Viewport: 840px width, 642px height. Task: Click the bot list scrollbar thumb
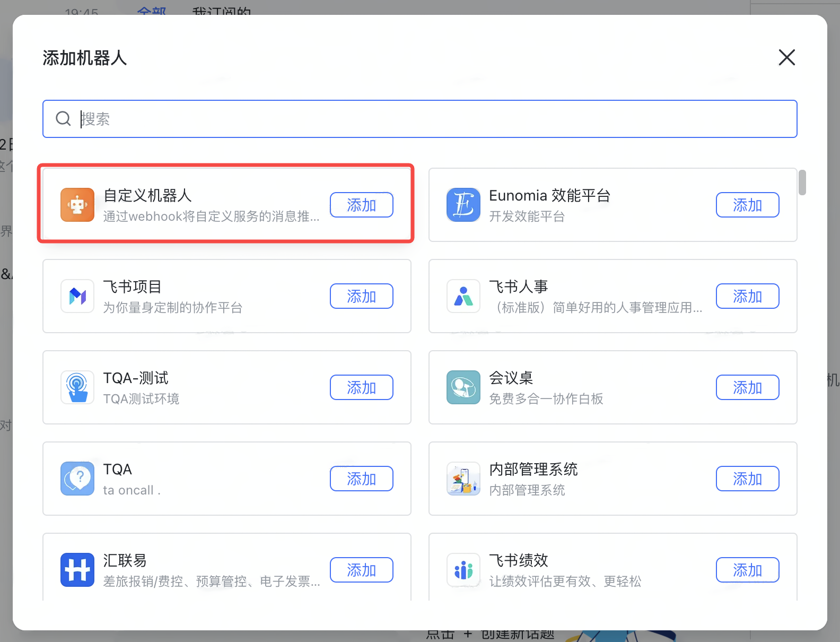pos(802,183)
